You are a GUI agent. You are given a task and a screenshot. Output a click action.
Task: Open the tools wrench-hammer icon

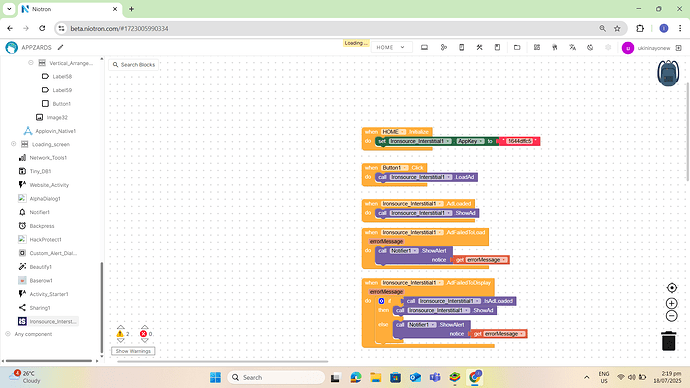479,47
